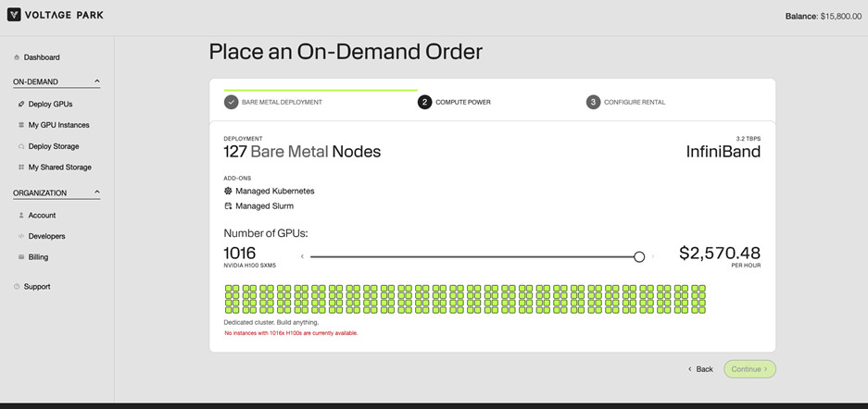
Task: Click the NVIDIA H100 SXM5 label
Action: [250, 266]
